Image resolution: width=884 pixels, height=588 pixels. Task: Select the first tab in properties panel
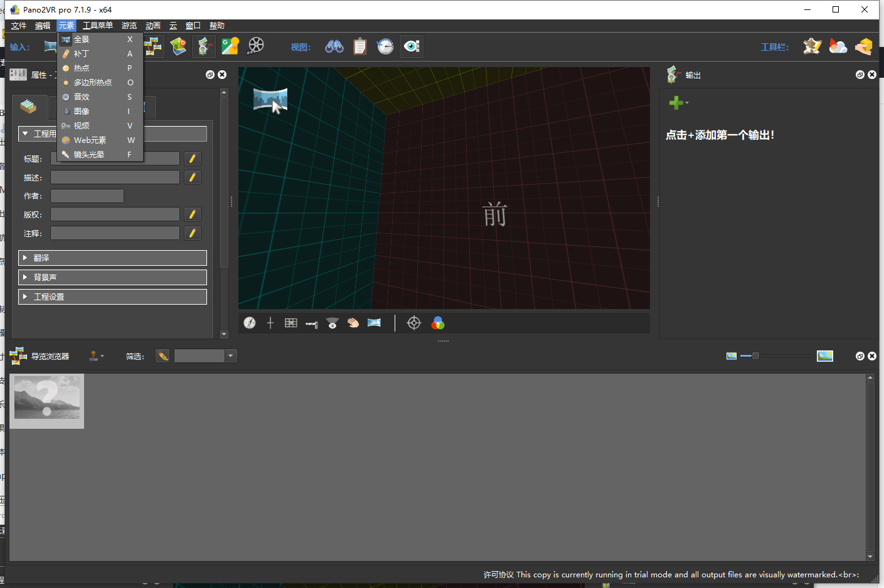[29, 107]
